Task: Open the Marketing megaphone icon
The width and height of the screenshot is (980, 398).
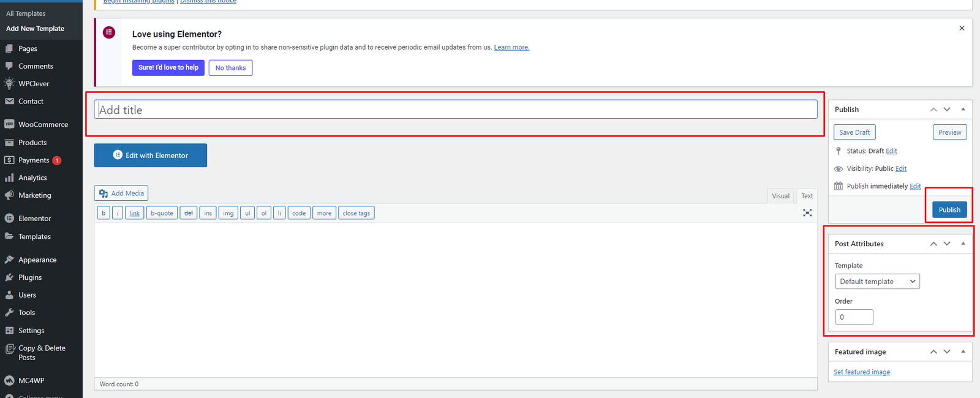Action: click(x=9, y=195)
